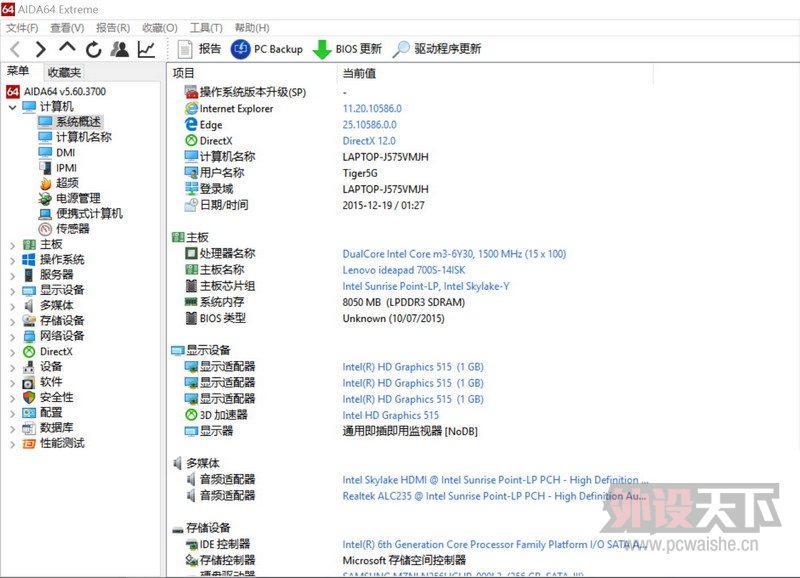This screenshot has width=800, height=578.
Task: Select the 便携式计算机 laptop item
Action: (81, 213)
